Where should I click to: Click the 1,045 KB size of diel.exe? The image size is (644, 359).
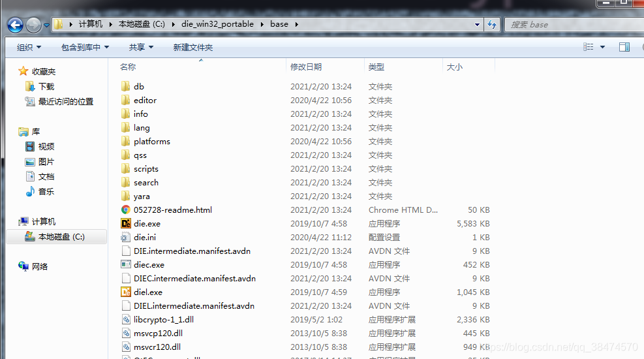click(473, 292)
